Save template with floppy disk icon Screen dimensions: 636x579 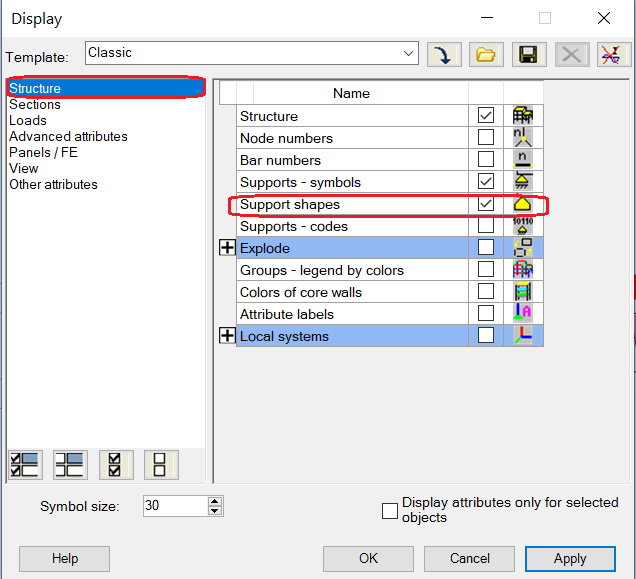pos(529,54)
